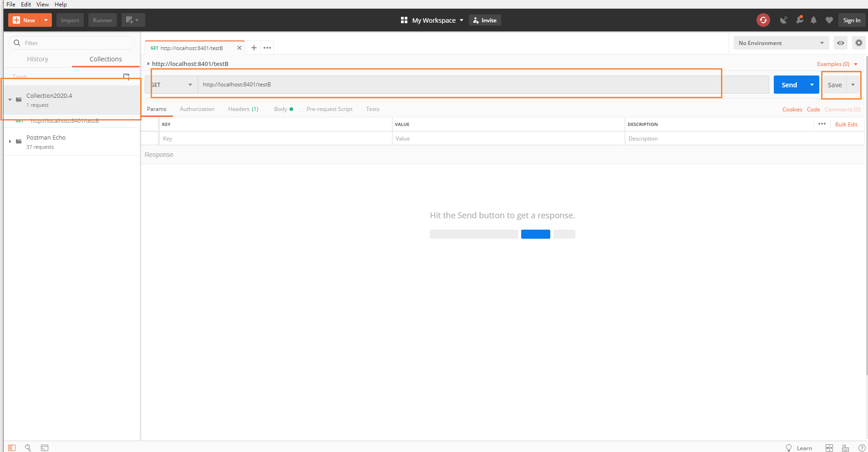This screenshot has height=452, width=868.
Task: Click the collection Filter input field
Action: pyautogui.click(x=71, y=42)
